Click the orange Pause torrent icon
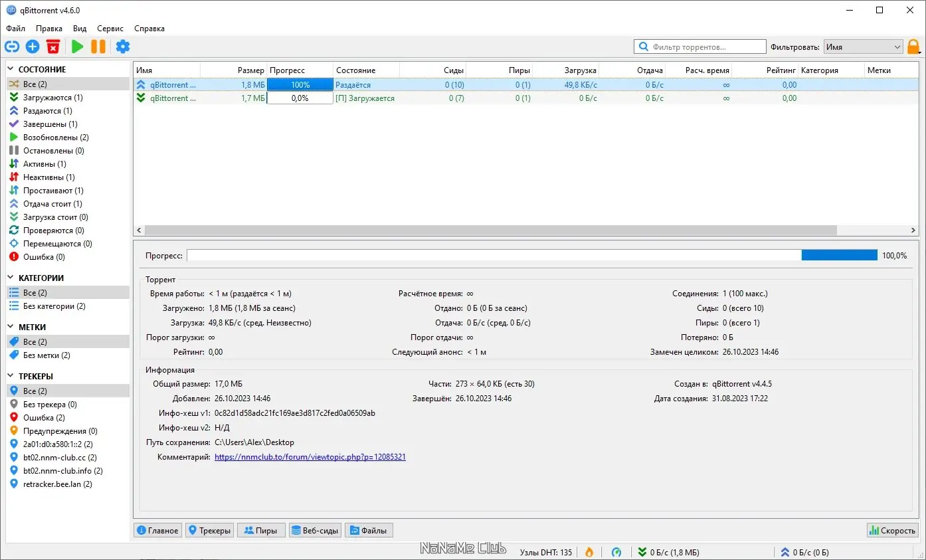The width and height of the screenshot is (926, 560). click(x=98, y=47)
